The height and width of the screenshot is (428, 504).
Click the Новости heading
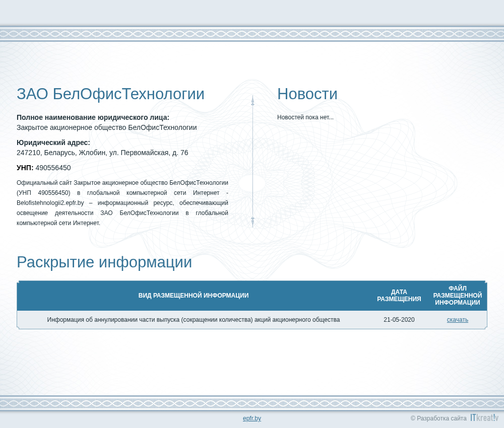click(x=307, y=94)
